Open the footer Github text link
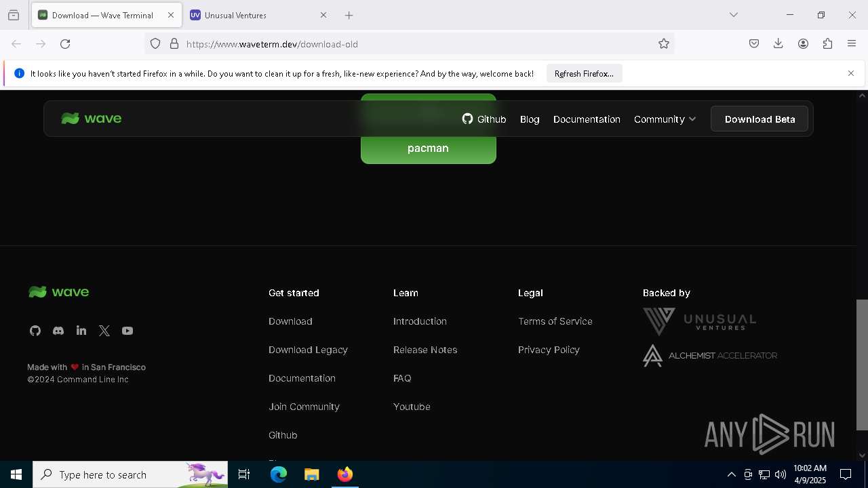This screenshot has width=868, height=488. coord(283,435)
